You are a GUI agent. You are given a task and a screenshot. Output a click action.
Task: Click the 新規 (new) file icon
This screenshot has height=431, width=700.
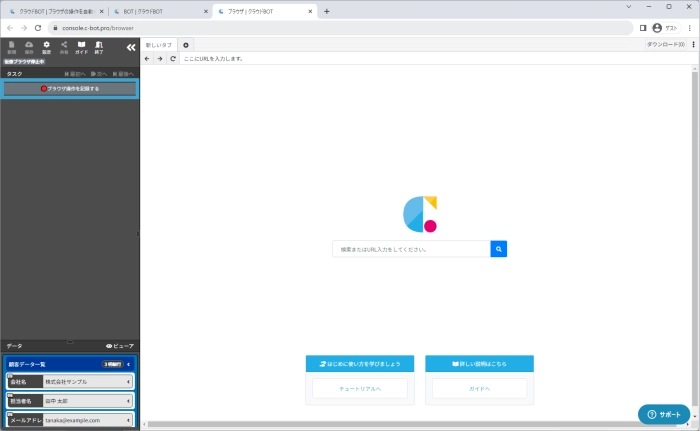coord(12,47)
